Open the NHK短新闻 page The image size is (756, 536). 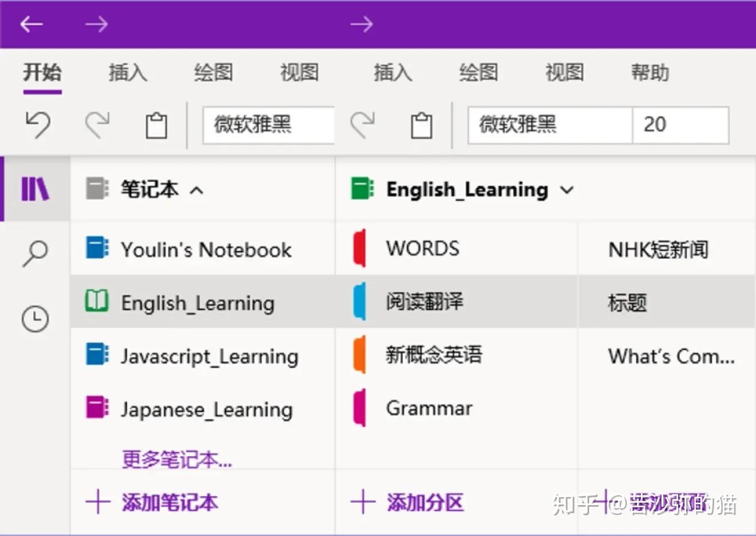(667, 249)
